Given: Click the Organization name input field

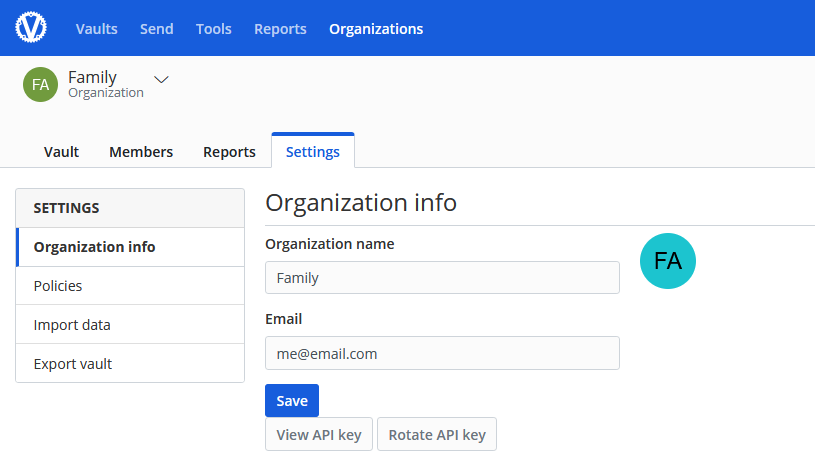Looking at the screenshot, I should pyautogui.click(x=442, y=278).
